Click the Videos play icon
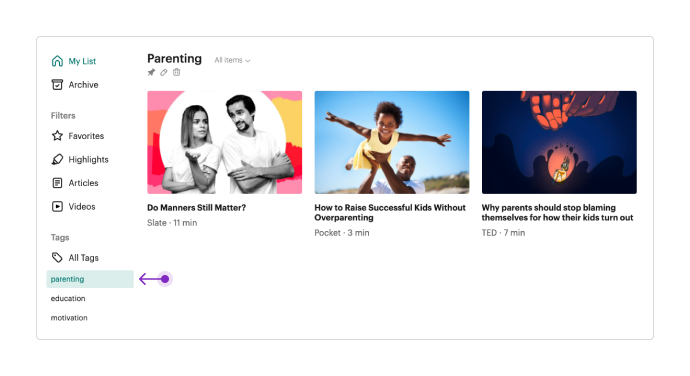Viewport: 690px width, 376px height. tap(57, 206)
